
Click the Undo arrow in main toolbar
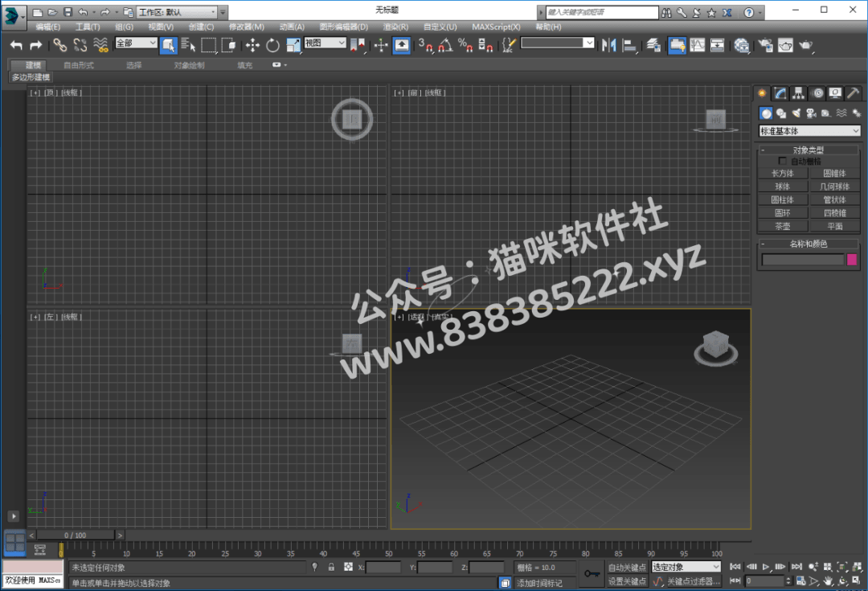point(17,45)
